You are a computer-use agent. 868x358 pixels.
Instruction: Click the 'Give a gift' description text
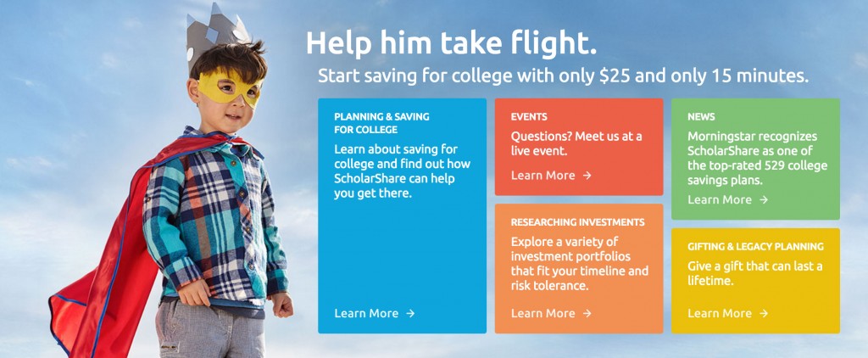coord(754,273)
